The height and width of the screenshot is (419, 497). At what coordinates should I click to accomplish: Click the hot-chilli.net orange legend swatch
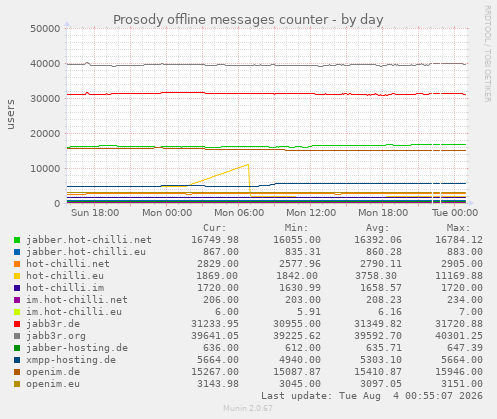coord(17,264)
